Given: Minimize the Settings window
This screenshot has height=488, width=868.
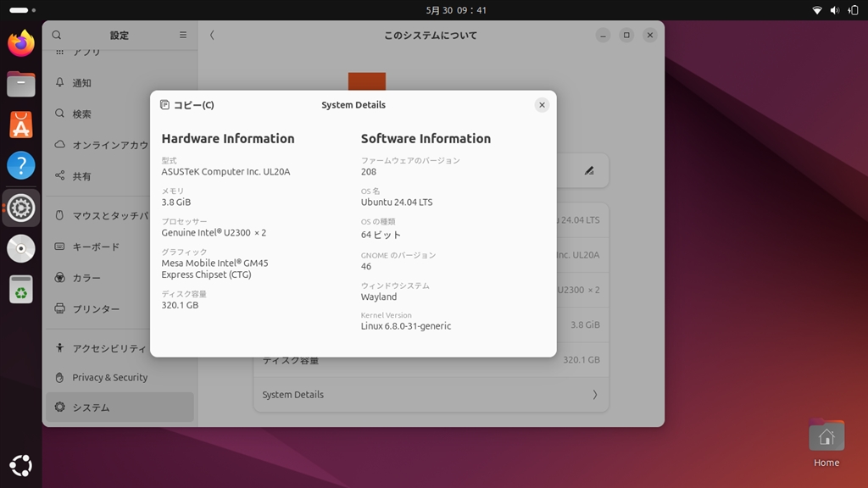Looking at the screenshot, I should [603, 35].
